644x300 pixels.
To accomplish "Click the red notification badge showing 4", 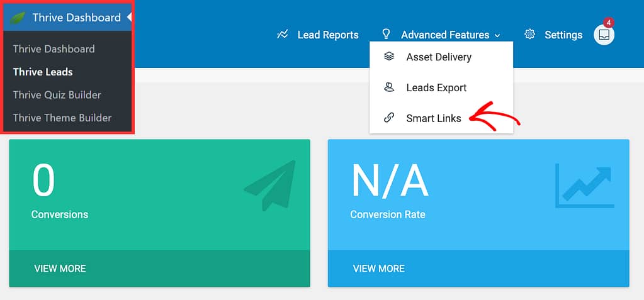I will [609, 22].
